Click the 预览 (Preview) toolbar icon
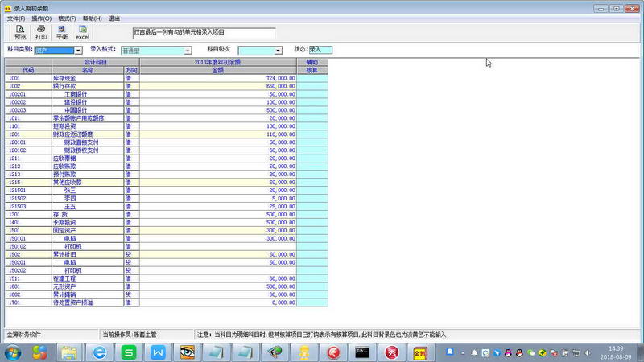This screenshot has height=362, width=644. (20, 32)
